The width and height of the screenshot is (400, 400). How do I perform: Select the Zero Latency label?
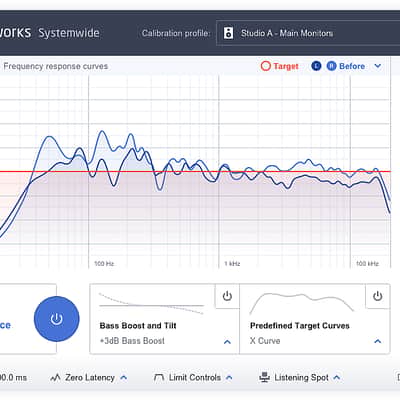pyautogui.click(x=90, y=378)
